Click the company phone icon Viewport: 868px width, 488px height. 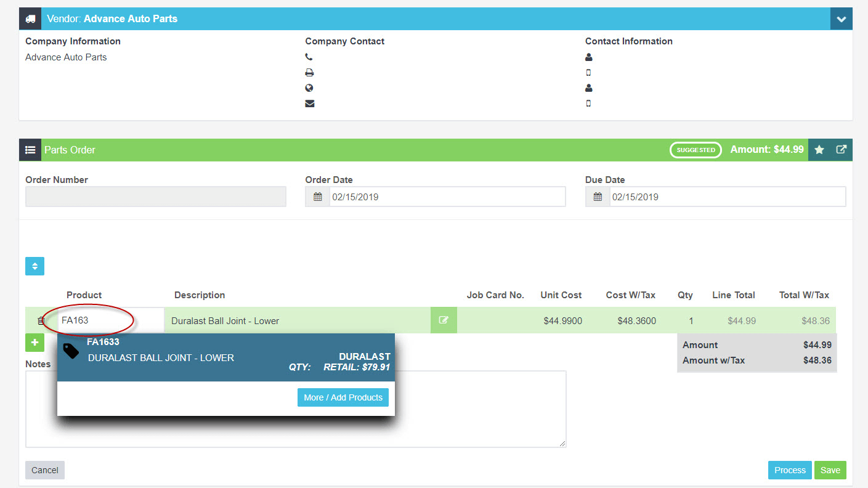point(309,57)
